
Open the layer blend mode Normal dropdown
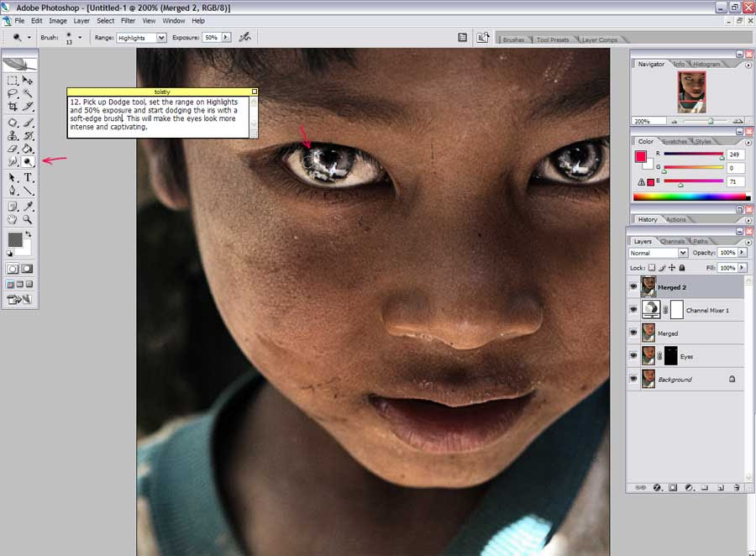[x=658, y=253]
